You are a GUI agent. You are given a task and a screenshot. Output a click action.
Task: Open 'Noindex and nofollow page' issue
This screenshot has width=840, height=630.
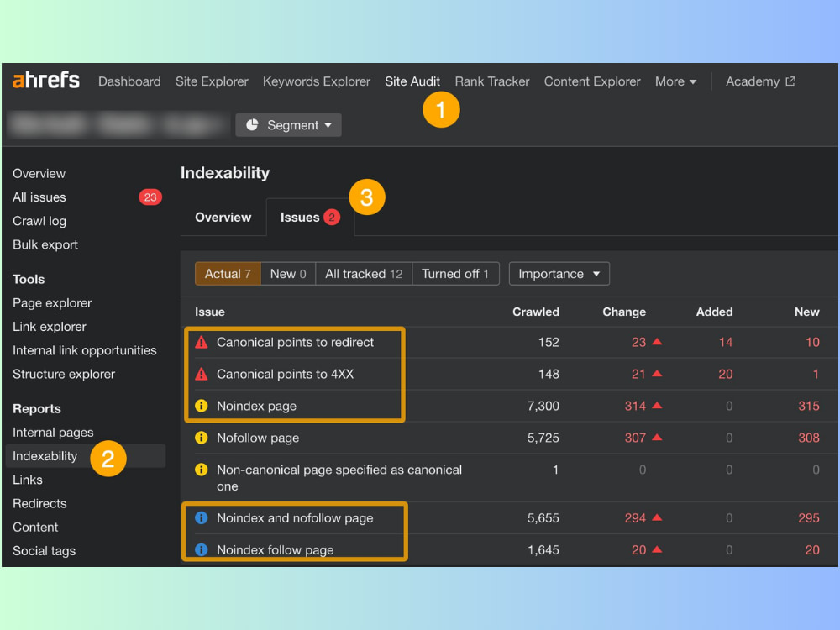295,518
